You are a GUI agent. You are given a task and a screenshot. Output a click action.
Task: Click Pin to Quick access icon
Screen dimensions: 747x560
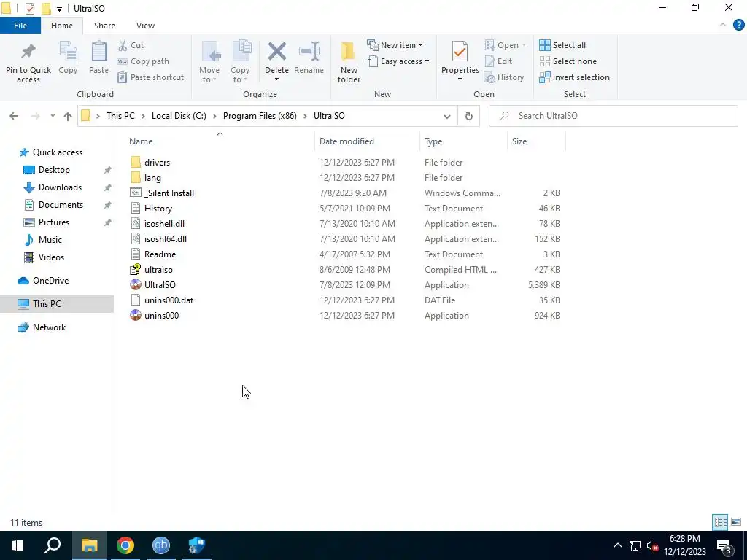(28, 63)
